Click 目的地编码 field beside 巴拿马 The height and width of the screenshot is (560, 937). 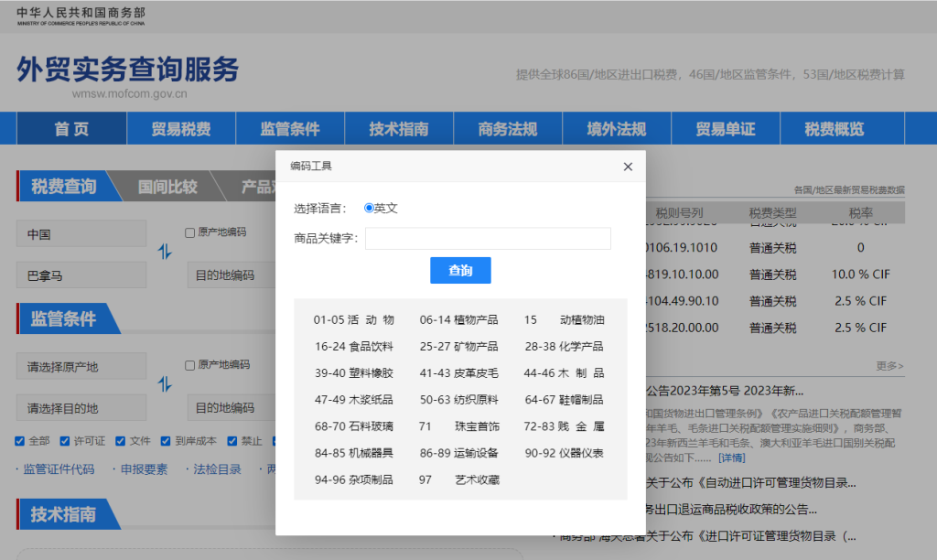coord(232,275)
